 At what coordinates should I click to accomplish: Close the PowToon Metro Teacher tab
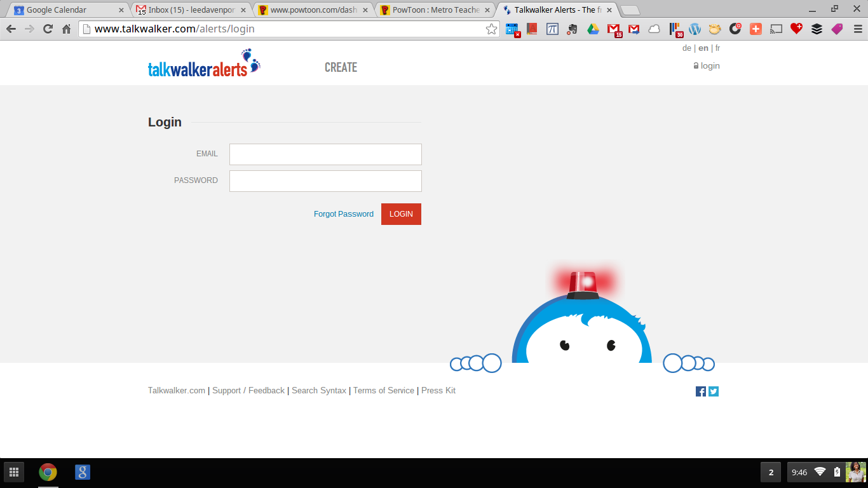coord(487,10)
